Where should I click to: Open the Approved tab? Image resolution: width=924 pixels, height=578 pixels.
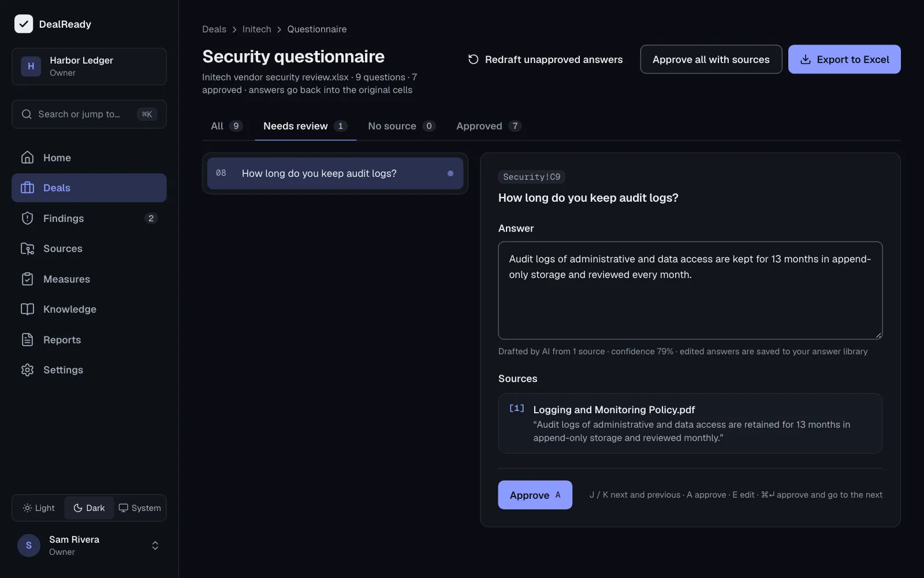tap(489, 126)
